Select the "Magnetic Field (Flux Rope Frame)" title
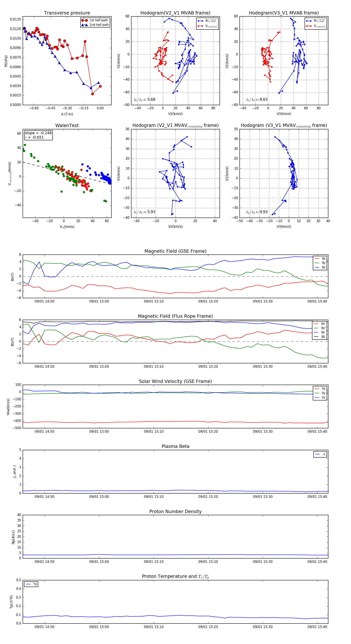The height and width of the screenshot is (644, 351). 175,316
